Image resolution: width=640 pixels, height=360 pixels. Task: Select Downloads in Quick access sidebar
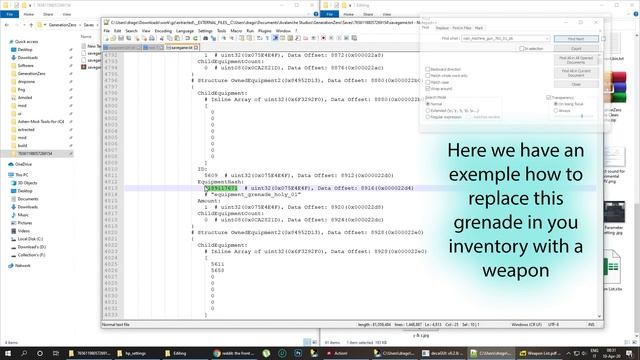[28, 58]
